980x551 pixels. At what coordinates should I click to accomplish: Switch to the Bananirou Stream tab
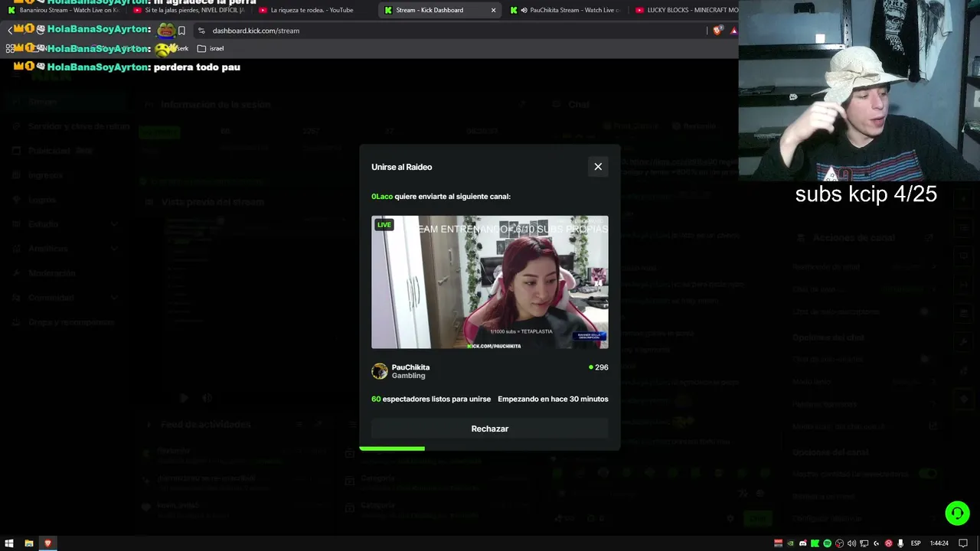pyautogui.click(x=64, y=10)
